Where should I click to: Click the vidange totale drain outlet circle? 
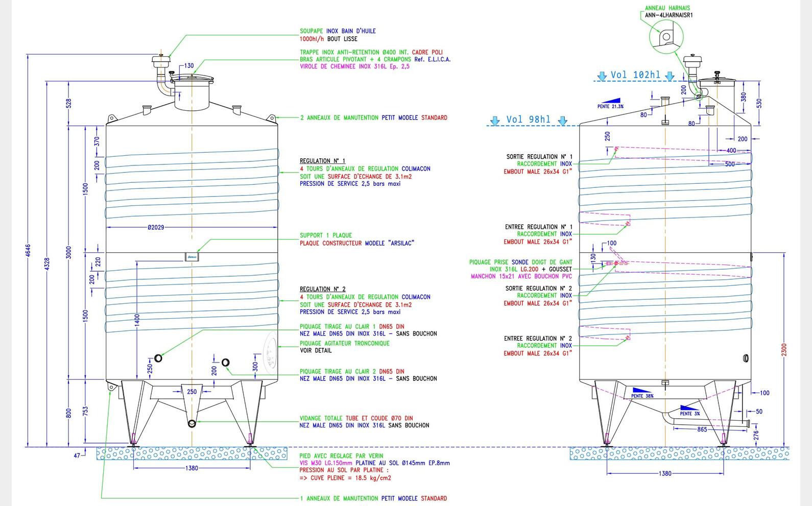pyautogui.click(x=192, y=423)
